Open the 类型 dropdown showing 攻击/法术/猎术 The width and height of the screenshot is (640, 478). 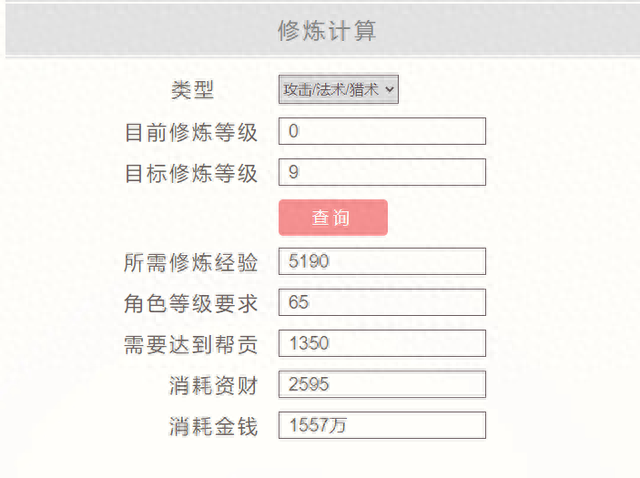338,89
